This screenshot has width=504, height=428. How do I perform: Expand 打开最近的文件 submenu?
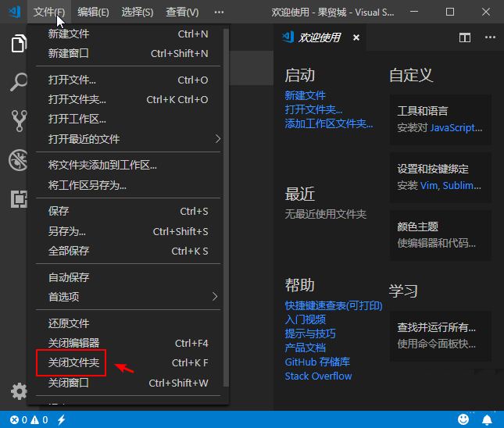point(128,139)
